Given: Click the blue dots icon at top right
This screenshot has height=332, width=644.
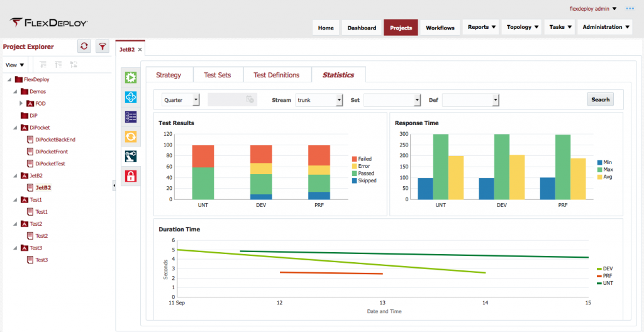Looking at the screenshot, I should pyautogui.click(x=630, y=8).
